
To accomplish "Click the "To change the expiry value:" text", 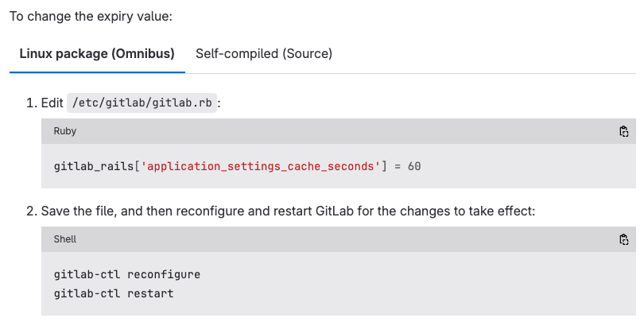I will (91, 17).
